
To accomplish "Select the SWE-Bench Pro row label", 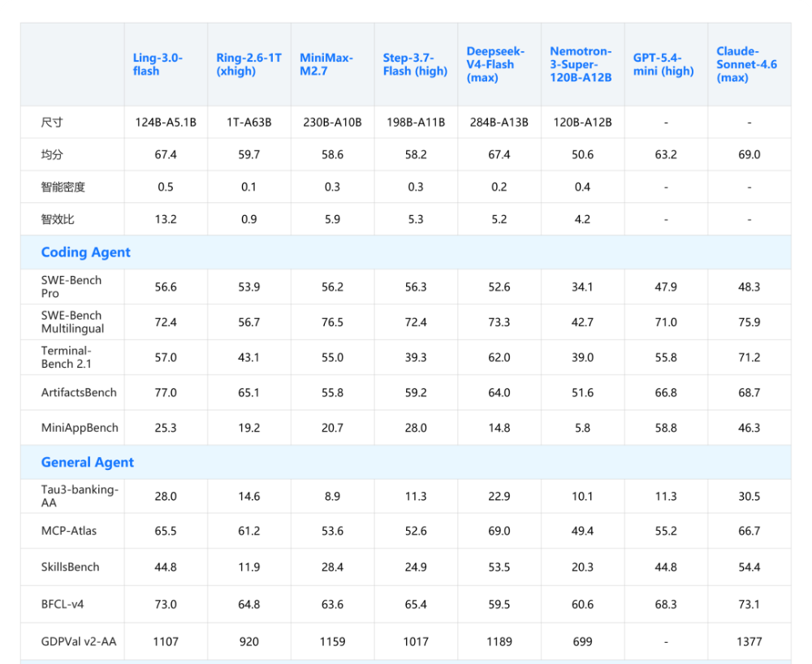I will click(71, 287).
